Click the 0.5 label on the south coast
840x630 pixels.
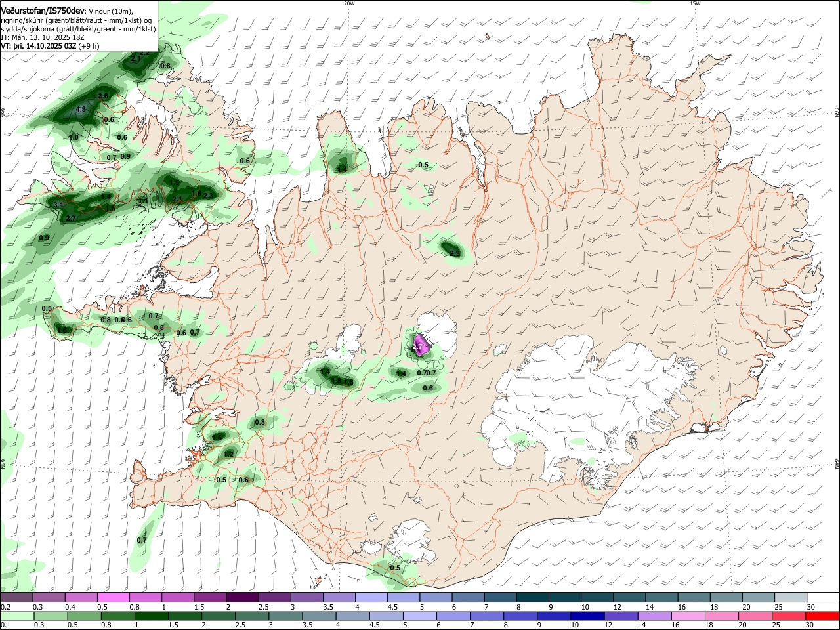[395, 568]
